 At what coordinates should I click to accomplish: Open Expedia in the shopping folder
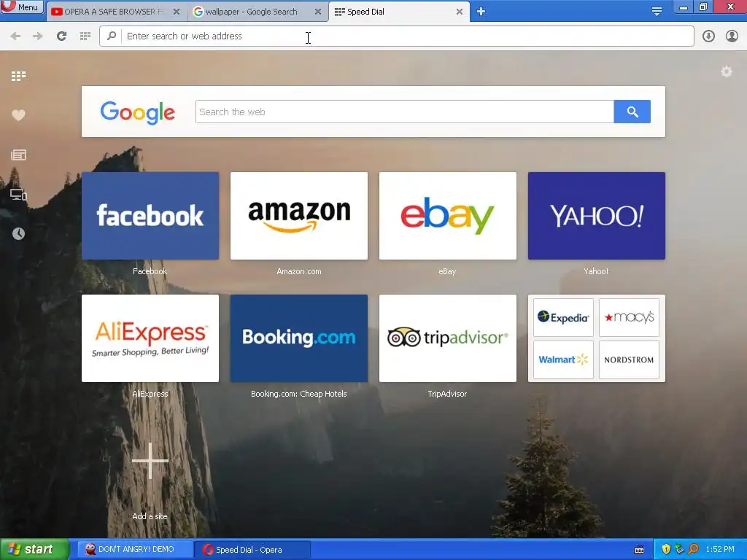[x=563, y=318]
